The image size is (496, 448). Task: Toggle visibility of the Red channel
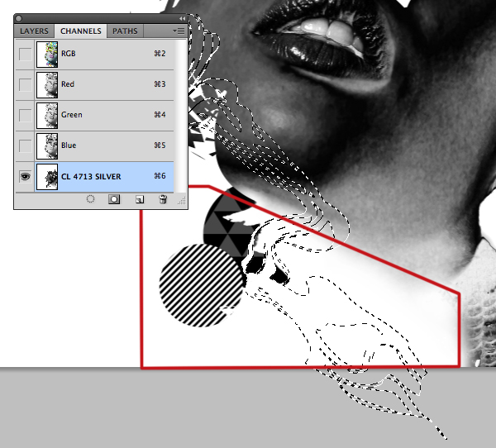[x=25, y=85]
